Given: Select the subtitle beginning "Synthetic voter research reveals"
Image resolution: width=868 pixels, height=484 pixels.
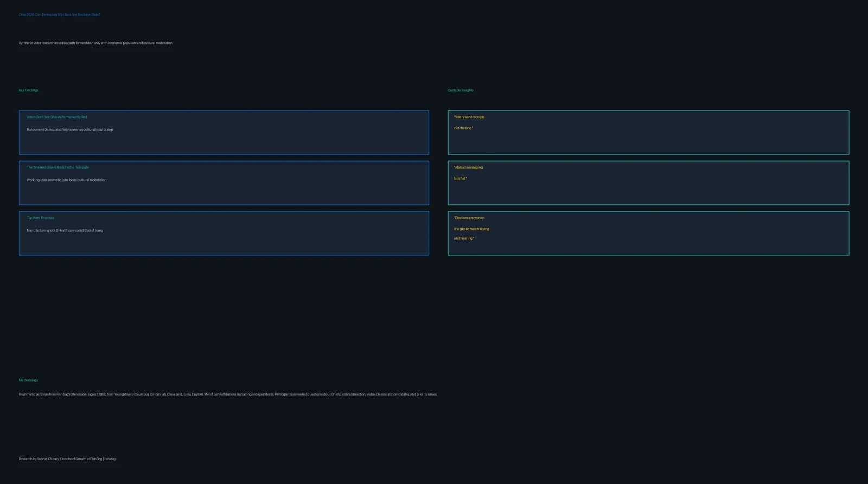Looking at the screenshot, I should click(95, 43).
